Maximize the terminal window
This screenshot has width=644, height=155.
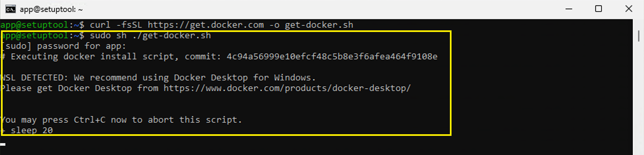click(x=599, y=9)
